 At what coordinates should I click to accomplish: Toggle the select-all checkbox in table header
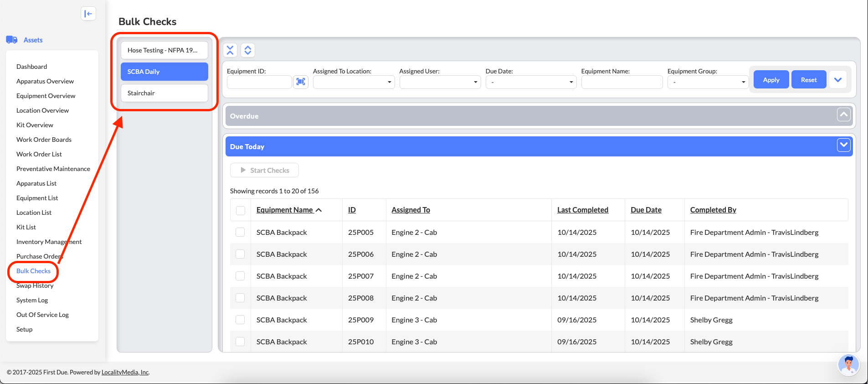pos(241,210)
